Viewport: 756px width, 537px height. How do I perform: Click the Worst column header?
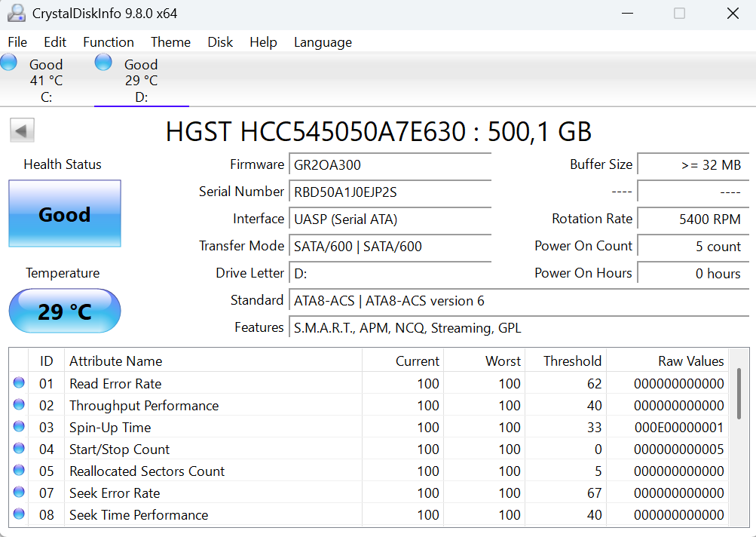484,361
